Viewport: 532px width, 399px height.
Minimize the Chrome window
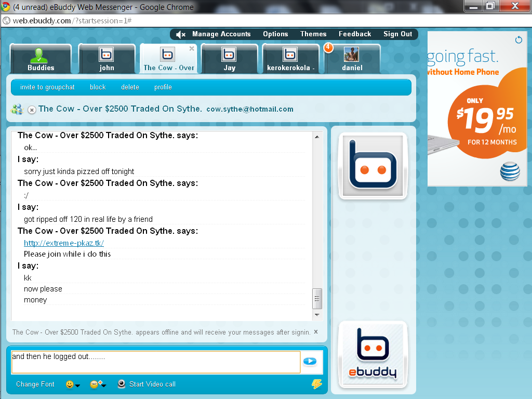point(474,6)
